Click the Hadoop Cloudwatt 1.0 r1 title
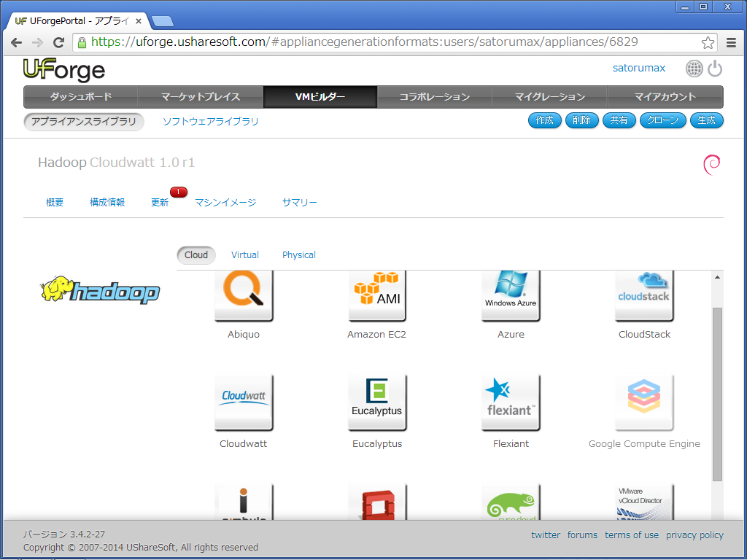The height and width of the screenshot is (560, 747). (x=116, y=163)
